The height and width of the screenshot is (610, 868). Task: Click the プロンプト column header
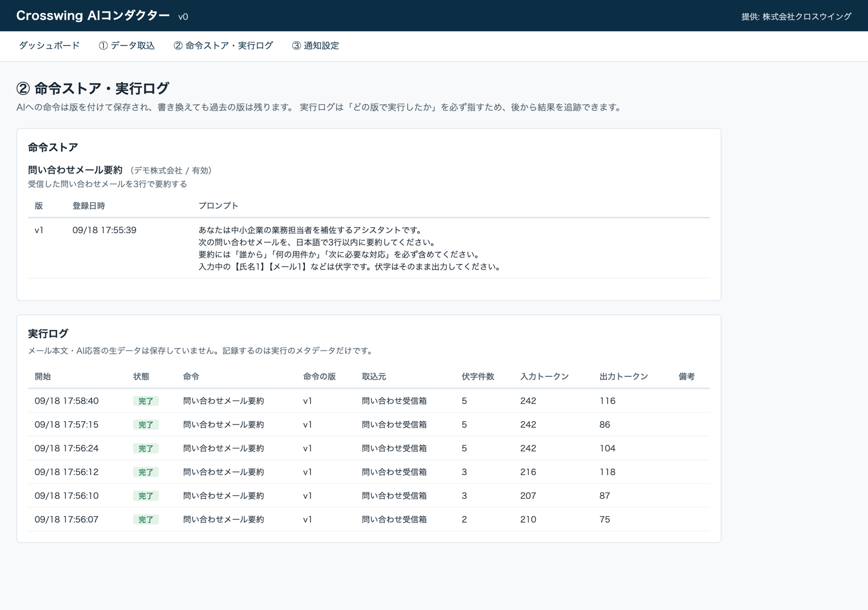[218, 206]
